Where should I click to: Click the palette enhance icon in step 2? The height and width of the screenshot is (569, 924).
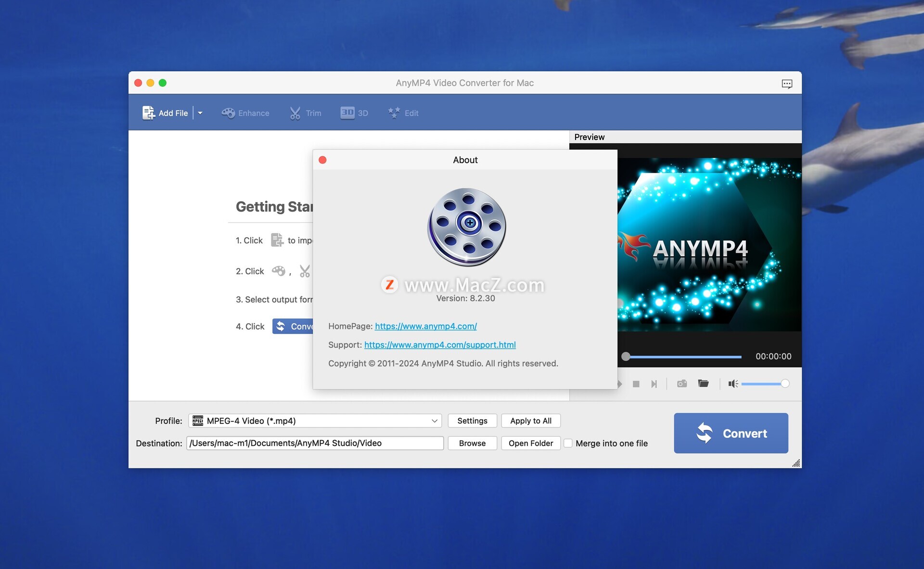[278, 271]
